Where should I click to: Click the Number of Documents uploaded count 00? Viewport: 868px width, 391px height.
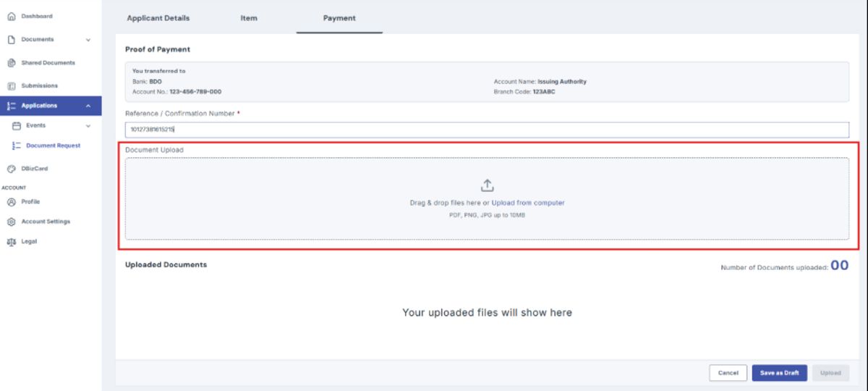839,266
